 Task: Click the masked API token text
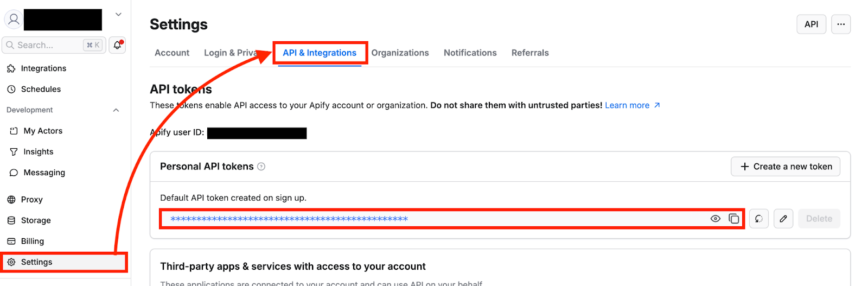click(289, 219)
